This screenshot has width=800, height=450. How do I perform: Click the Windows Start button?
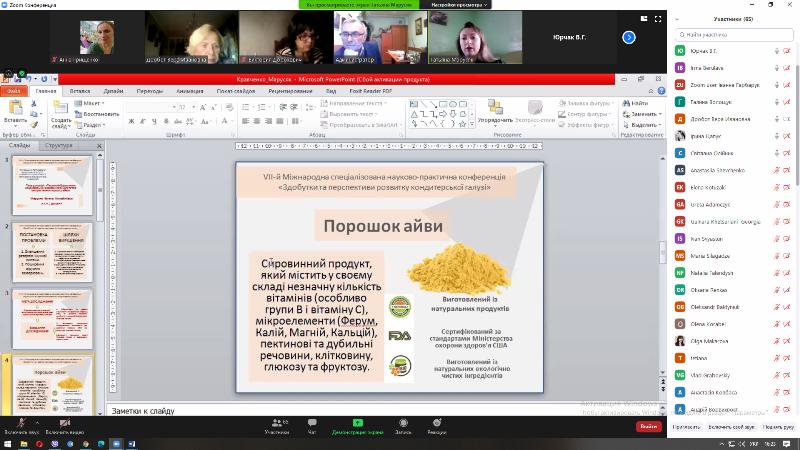click(x=7, y=442)
